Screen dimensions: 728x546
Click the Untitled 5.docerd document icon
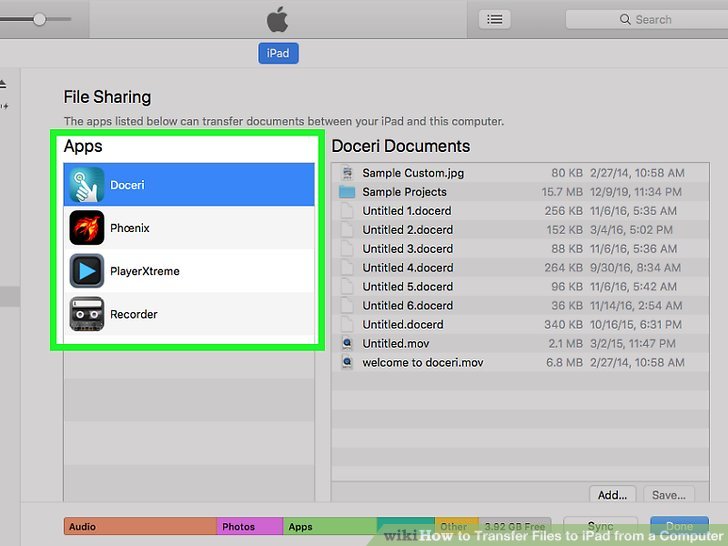coord(347,286)
